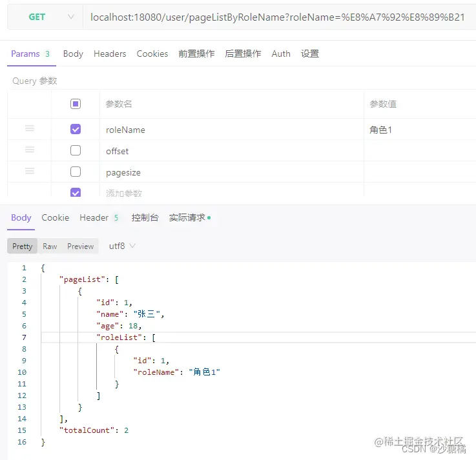Click the Query 参数 section label
476x460 pixels.
pos(35,81)
